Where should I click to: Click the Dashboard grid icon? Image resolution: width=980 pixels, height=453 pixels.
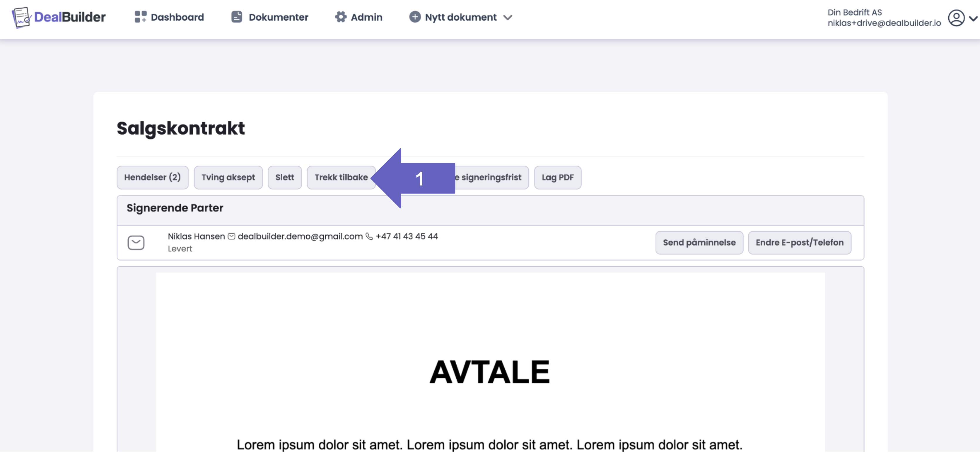click(140, 17)
